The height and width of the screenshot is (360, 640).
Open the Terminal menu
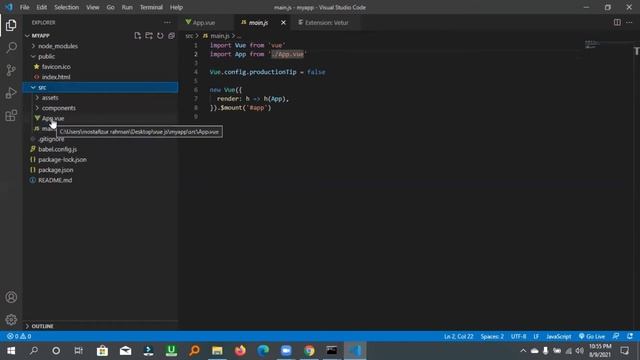coord(151,7)
